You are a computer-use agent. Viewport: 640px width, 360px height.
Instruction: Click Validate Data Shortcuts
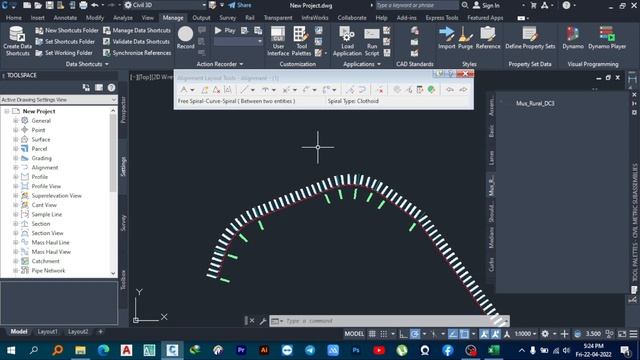pos(136,42)
